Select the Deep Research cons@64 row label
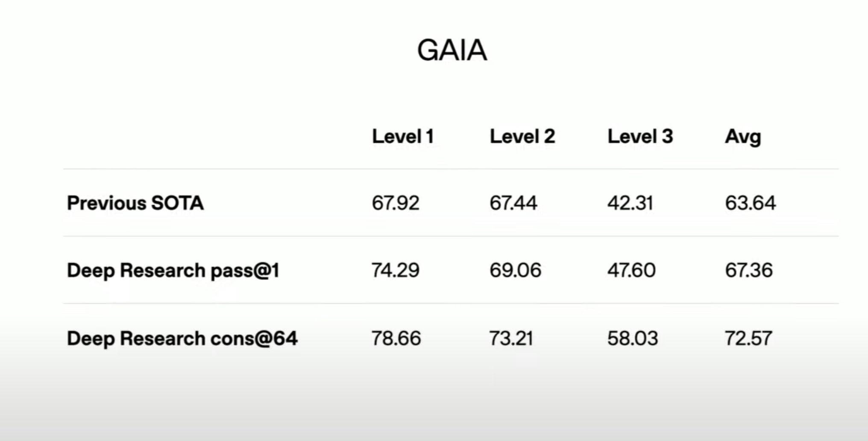The width and height of the screenshot is (868, 441). [x=182, y=338]
